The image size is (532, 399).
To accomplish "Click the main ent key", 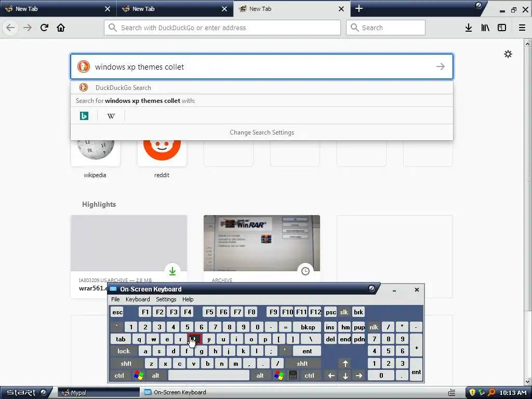I will pyautogui.click(x=307, y=351).
